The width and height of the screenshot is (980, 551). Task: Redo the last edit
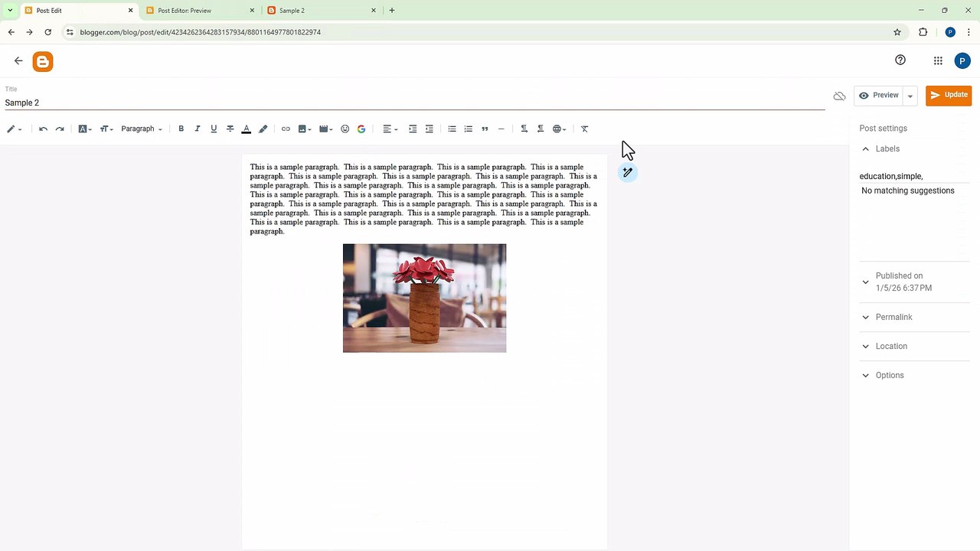click(60, 129)
